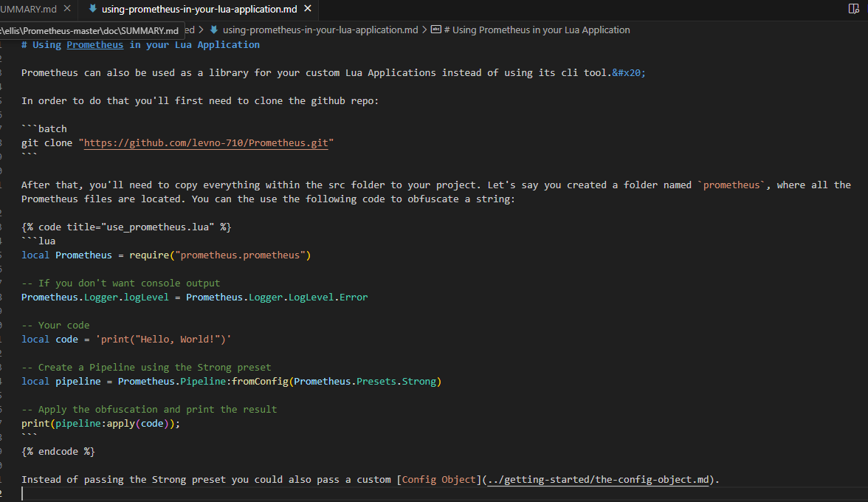Click Presets.Strong in the pipeline line
Screen dimensions: 868x502
pyautogui.click(x=396, y=382)
